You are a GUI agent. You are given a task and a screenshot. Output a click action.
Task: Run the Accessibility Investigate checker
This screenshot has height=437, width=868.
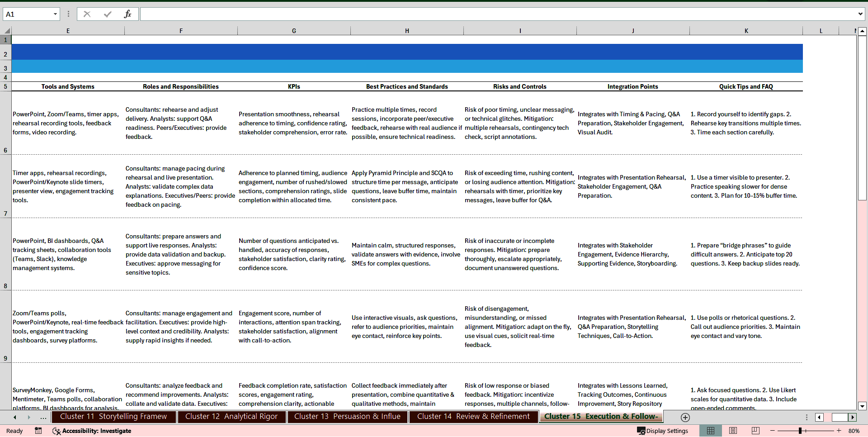(92, 431)
